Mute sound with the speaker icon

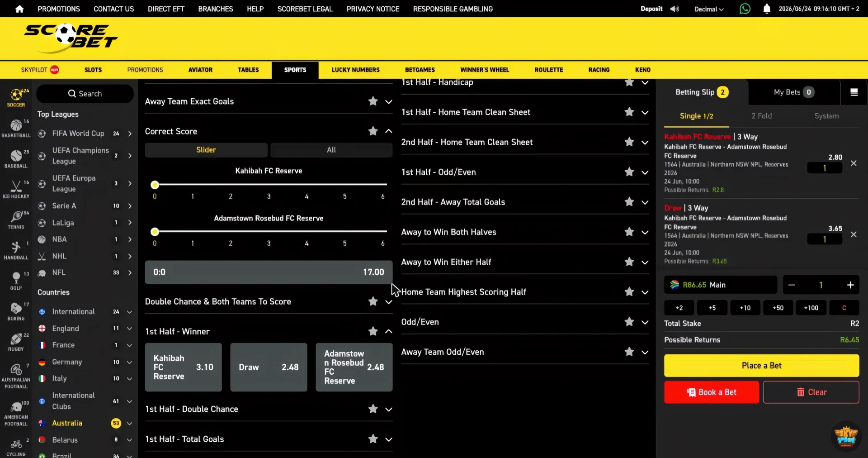[x=675, y=9]
